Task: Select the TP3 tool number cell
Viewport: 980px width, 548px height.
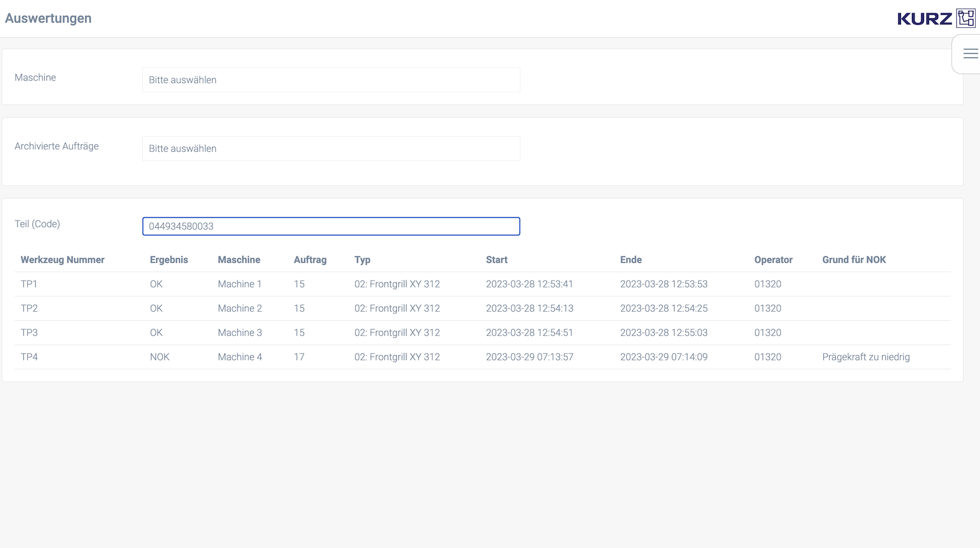Action: click(x=29, y=333)
